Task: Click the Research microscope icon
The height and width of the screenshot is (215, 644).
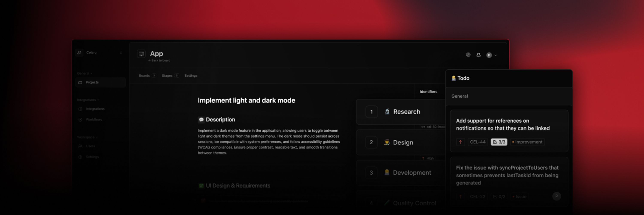Action: point(387,111)
